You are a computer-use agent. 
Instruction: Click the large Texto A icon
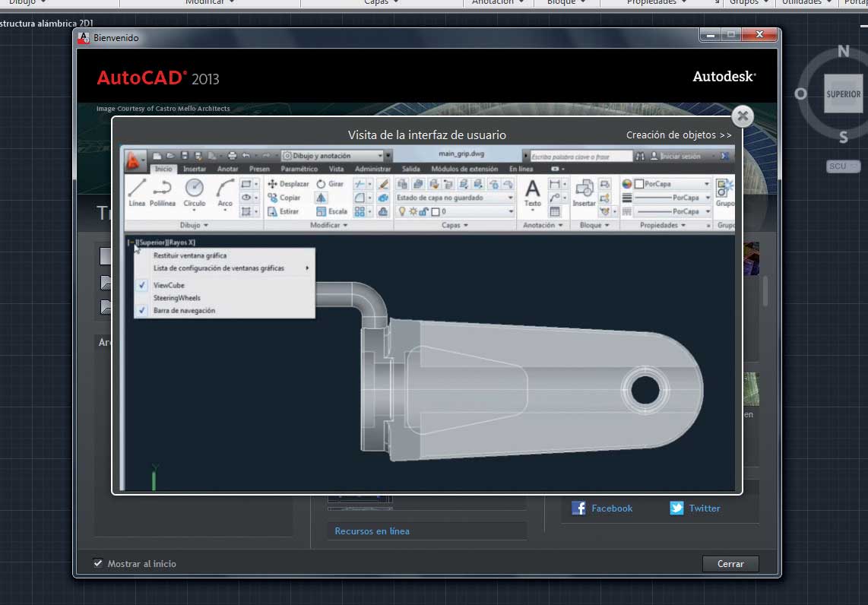tap(533, 188)
